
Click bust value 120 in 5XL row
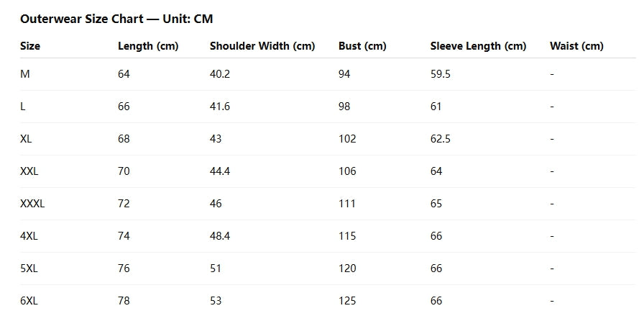coord(347,268)
